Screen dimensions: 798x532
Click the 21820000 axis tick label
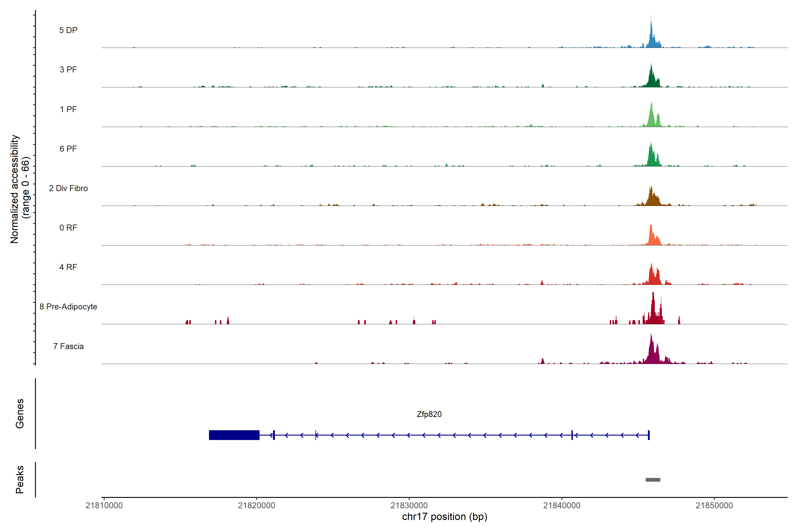point(256,506)
